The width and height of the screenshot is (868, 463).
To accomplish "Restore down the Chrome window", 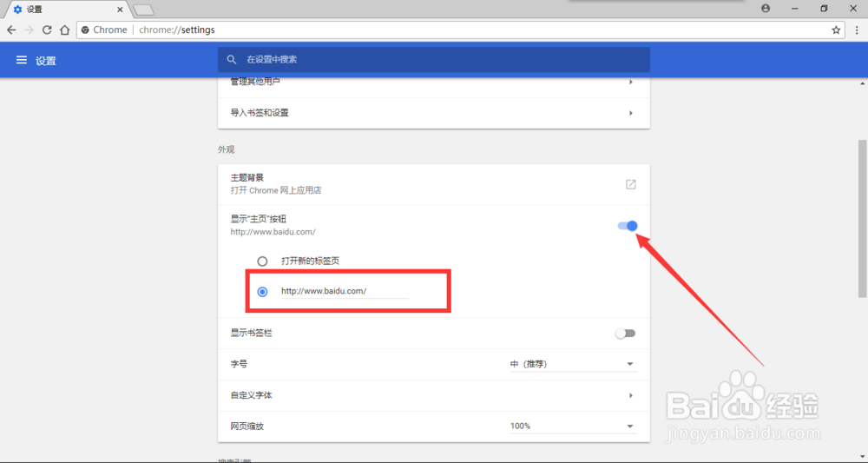I will [x=825, y=9].
